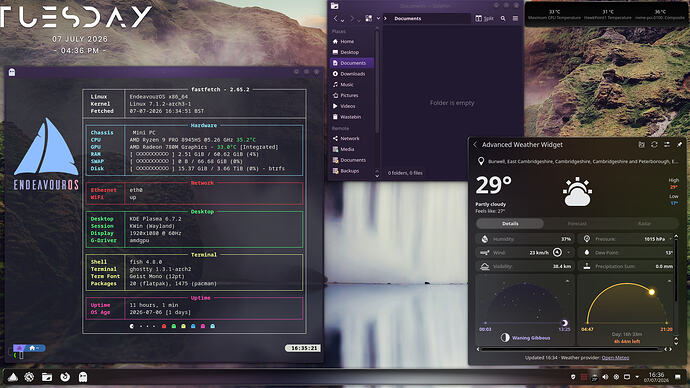The height and width of the screenshot is (388, 690).
Task: Select Home in Dolphin Places
Action: click(352, 41)
